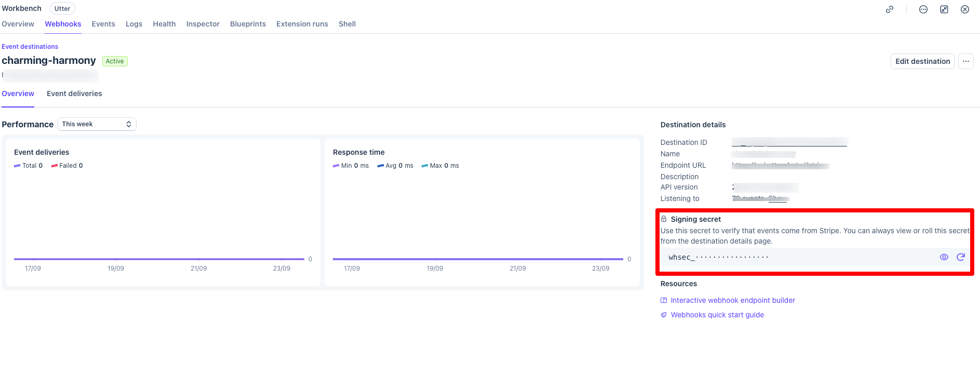Viewport: 980px width, 375px height.
Task: Toggle the Failed series in Event deliveries legend
Action: pyautogui.click(x=67, y=166)
